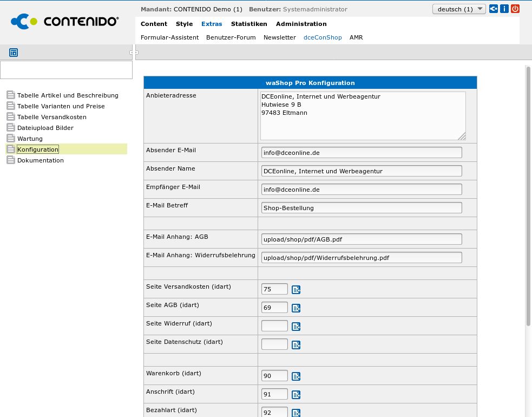
Task: Open the Administration menu
Action: (301, 24)
